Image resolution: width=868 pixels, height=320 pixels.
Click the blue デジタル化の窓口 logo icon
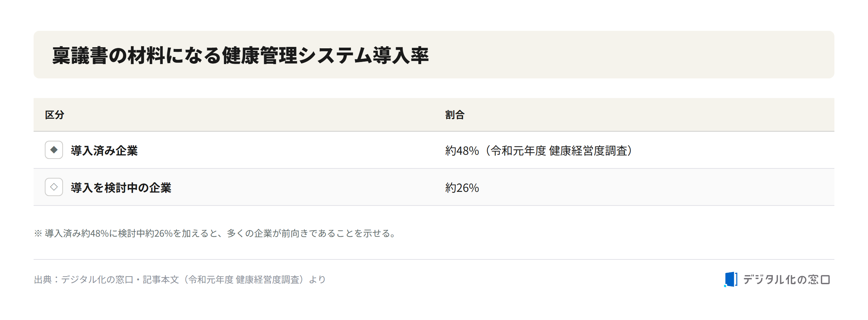731,279
